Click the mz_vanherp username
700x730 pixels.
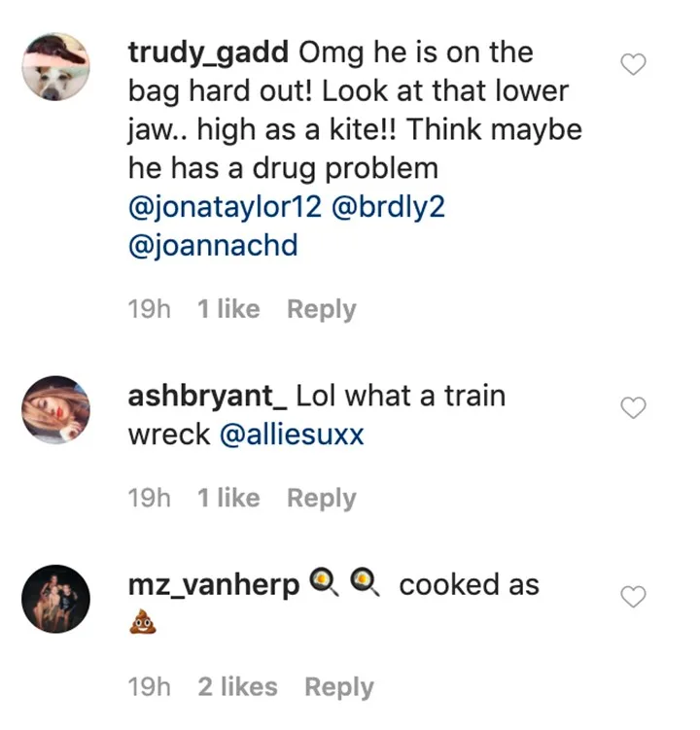214,585
